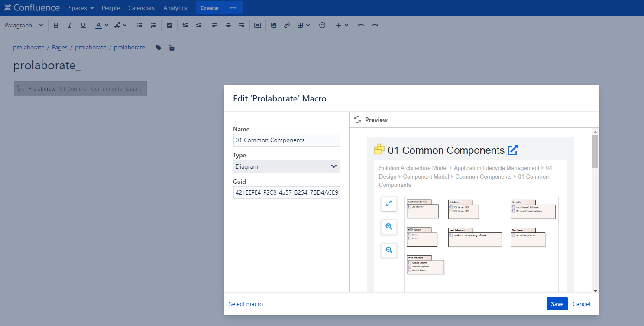This screenshot has height=326, width=644.
Task: Open the Paragraph style dropdown
Action: coord(24,25)
